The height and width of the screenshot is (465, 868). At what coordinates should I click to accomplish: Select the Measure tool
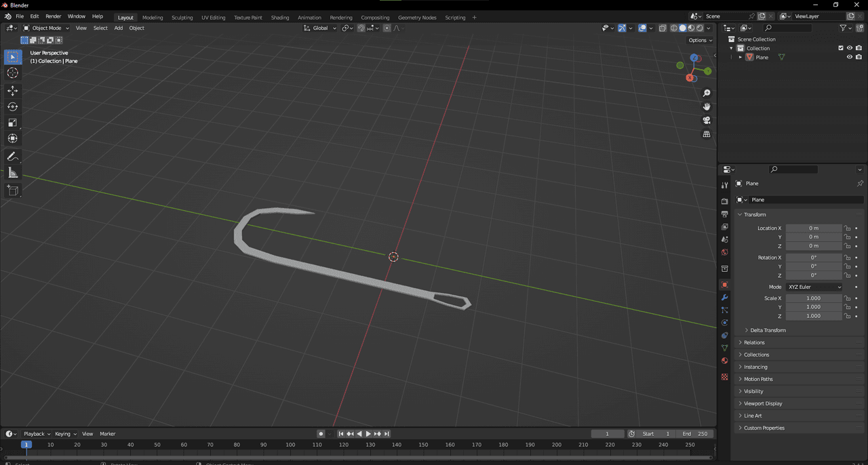(12, 173)
